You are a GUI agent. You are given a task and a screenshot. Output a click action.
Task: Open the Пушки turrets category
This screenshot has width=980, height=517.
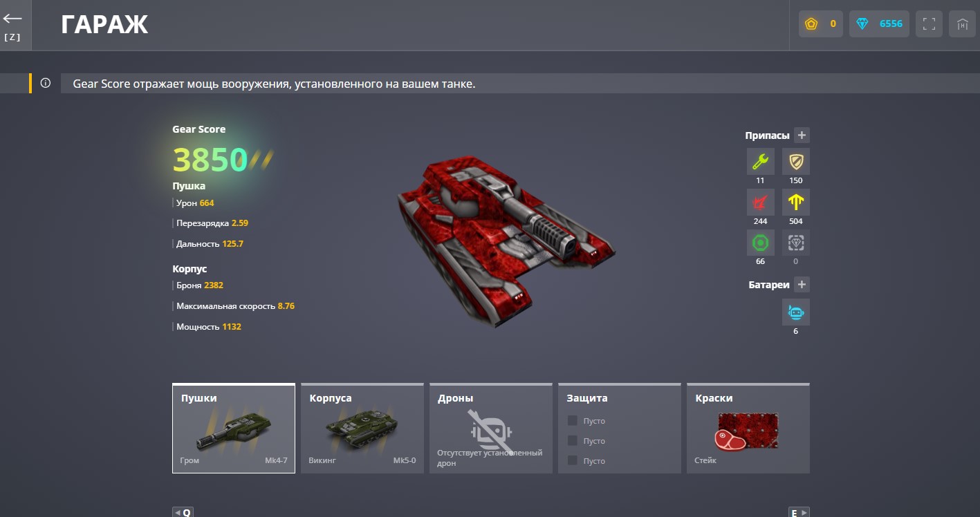pos(234,429)
